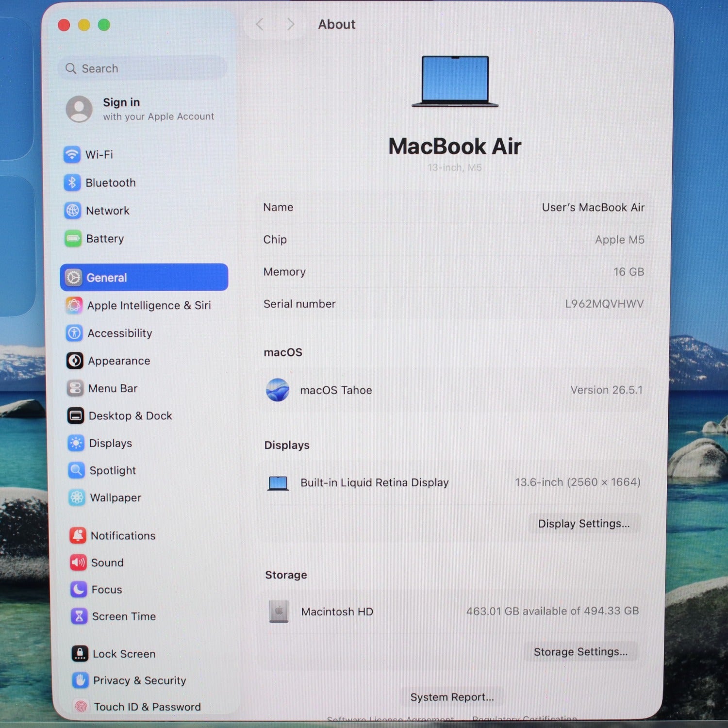Click the System Report… button
Screen dimensions: 728x728
click(x=452, y=697)
